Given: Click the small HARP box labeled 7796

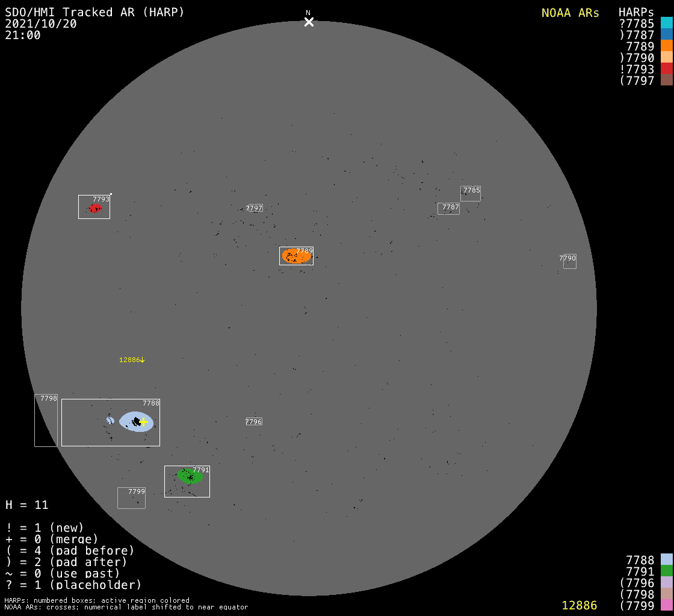Looking at the screenshot, I should coord(254,422).
